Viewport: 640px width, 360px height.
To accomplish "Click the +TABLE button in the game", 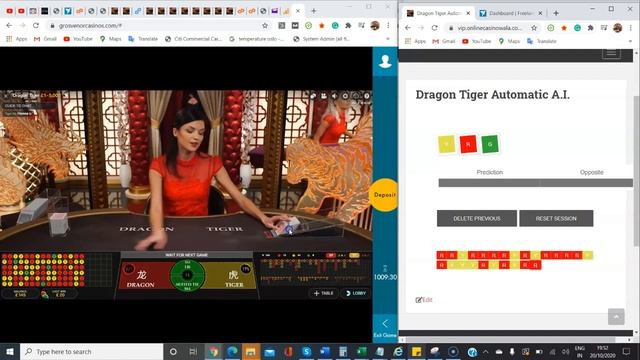I will coord(324,293).
